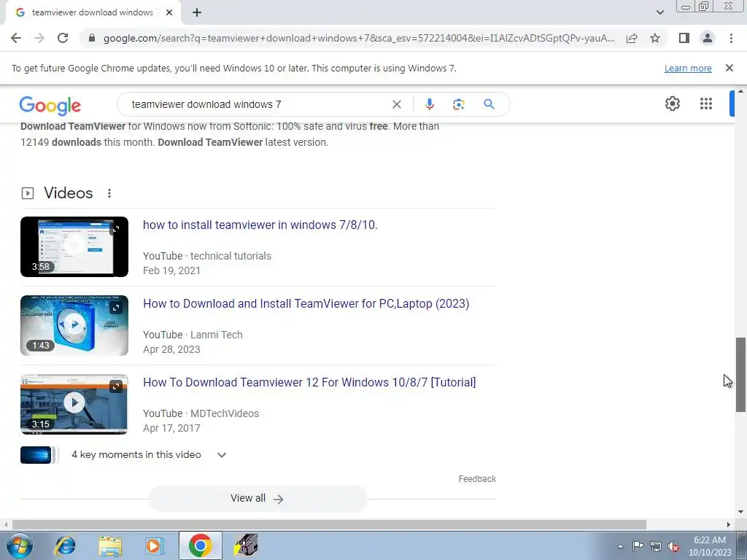747x560 pixels.
Task: Go to the Google logo homepage
Action: (x=50, y=105)
